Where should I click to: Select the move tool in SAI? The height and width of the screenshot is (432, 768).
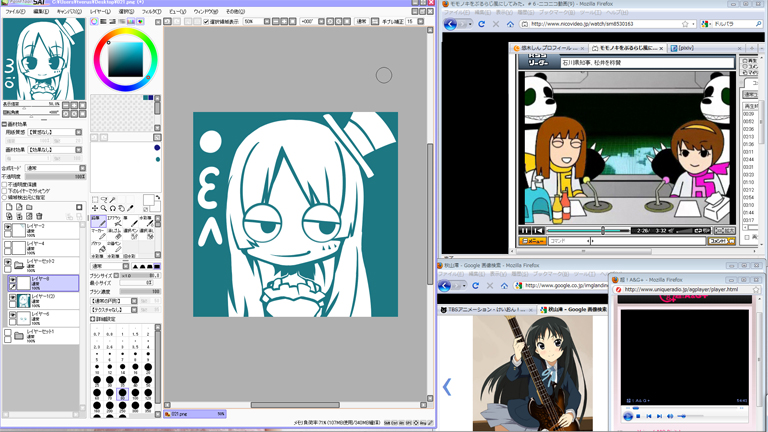(x=95, y=208)
